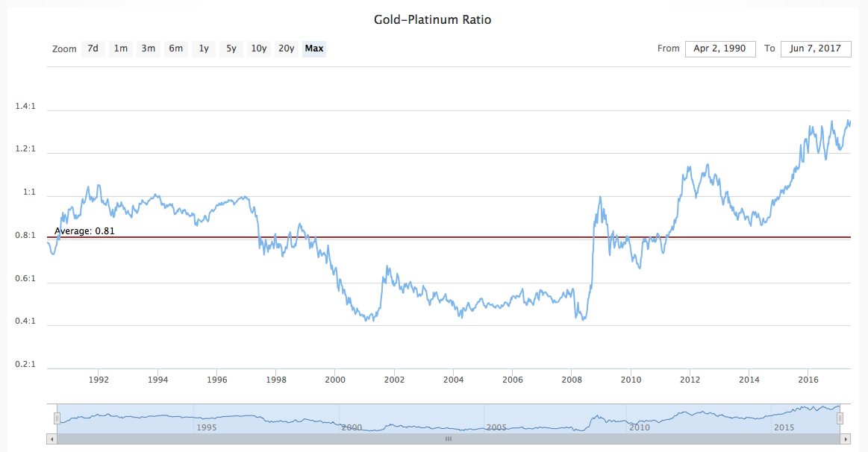The width and height of the screenshot is (868, 452).
Task: Click the horizontal scrollbar grip
Action: (448, 439)
